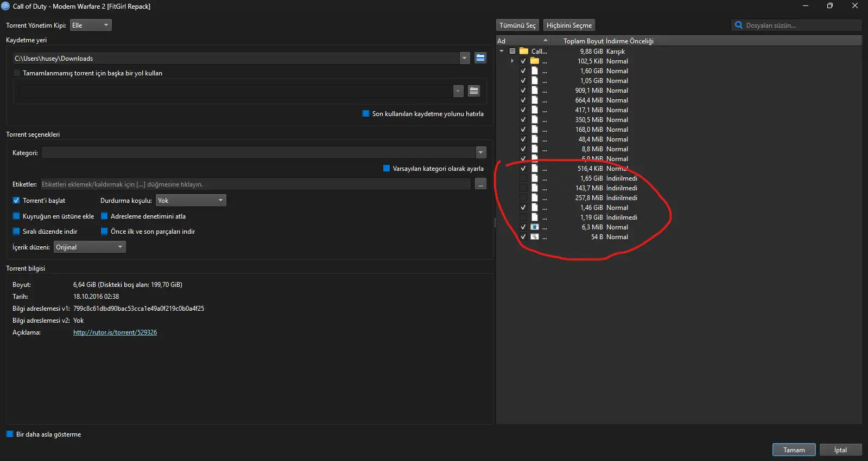Click the Etiketler tags input field
The image size is (868, 461).
[255, 184]
